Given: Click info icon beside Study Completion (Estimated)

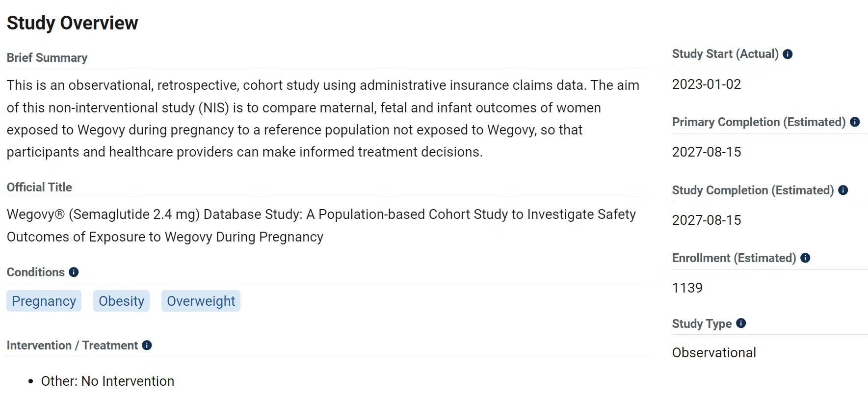Looking at the screenshot, I should (843, 190).
